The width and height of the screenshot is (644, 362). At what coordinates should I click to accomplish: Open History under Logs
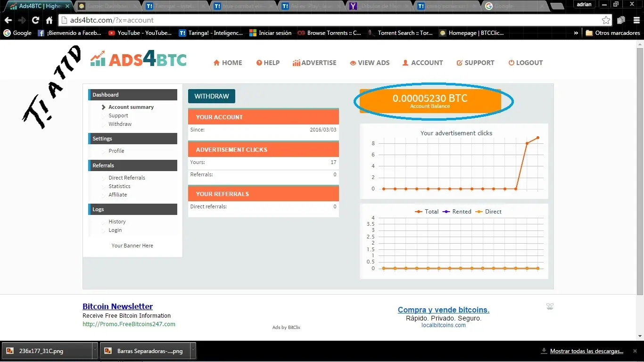117,222
